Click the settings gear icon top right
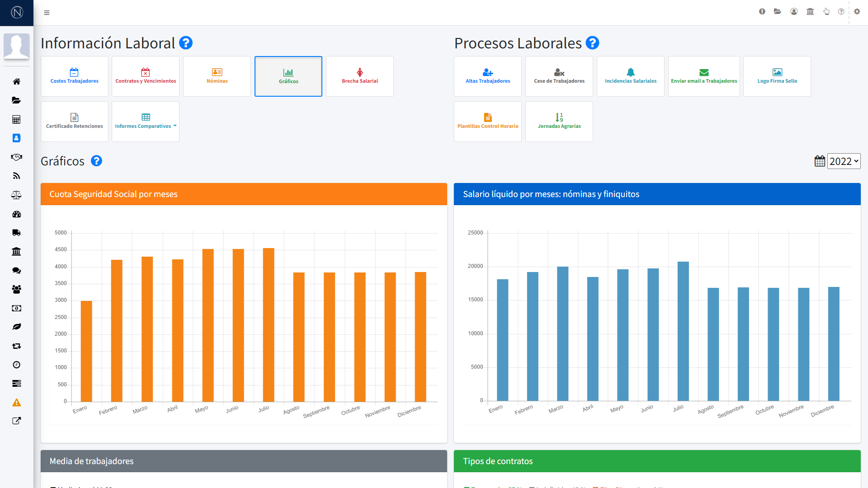Image resolution: width=868 pixels, height=488 pixels. pyautogui.click(x=857, y=12)
